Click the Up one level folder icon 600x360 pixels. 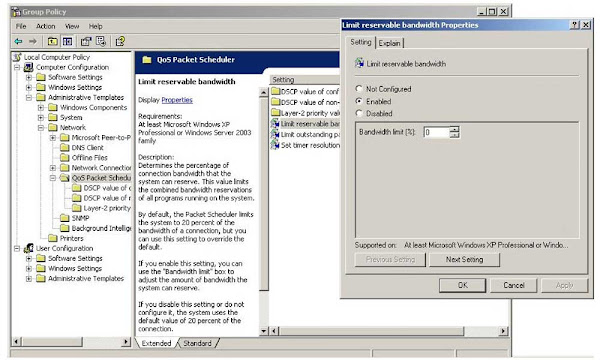52,41
